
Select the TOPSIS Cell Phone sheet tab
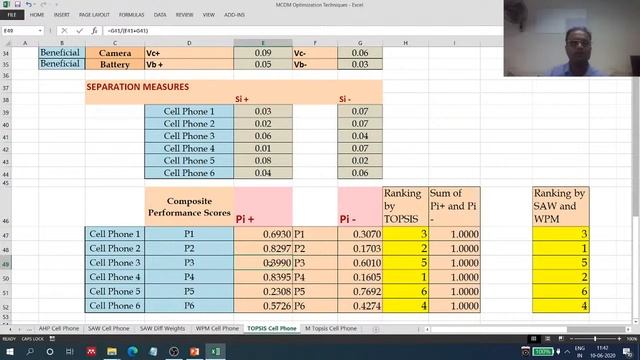click(x=272, y=328)
